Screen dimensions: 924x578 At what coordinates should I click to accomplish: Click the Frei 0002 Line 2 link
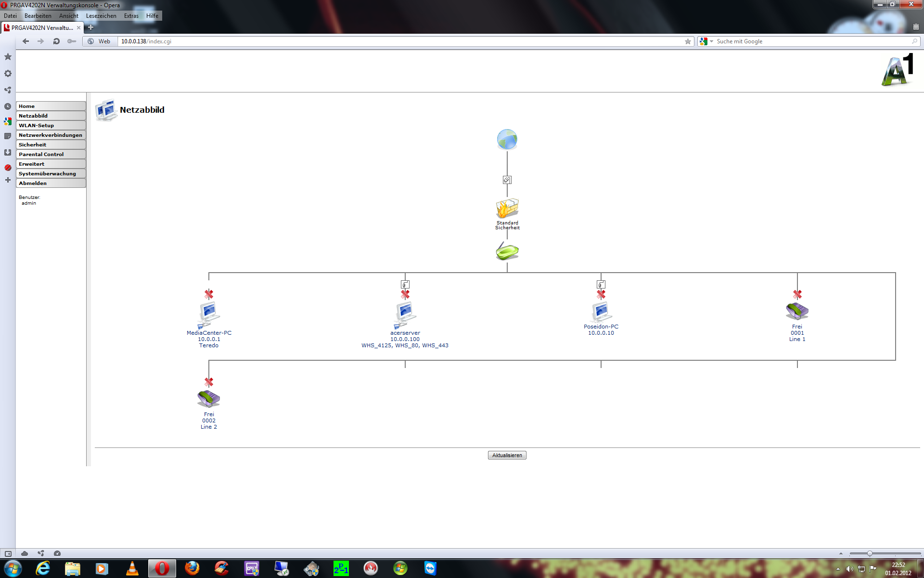point(209,420)
